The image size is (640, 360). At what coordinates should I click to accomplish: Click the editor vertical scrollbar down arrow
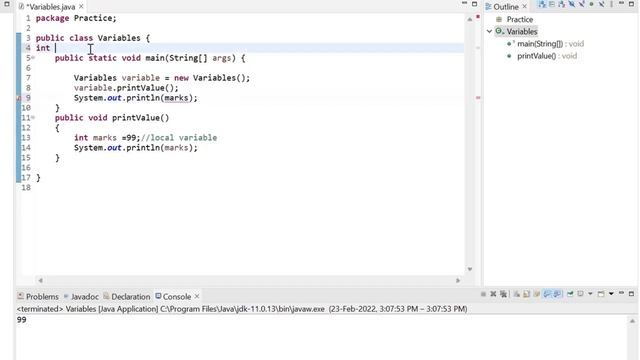click(x=470, y=269)
